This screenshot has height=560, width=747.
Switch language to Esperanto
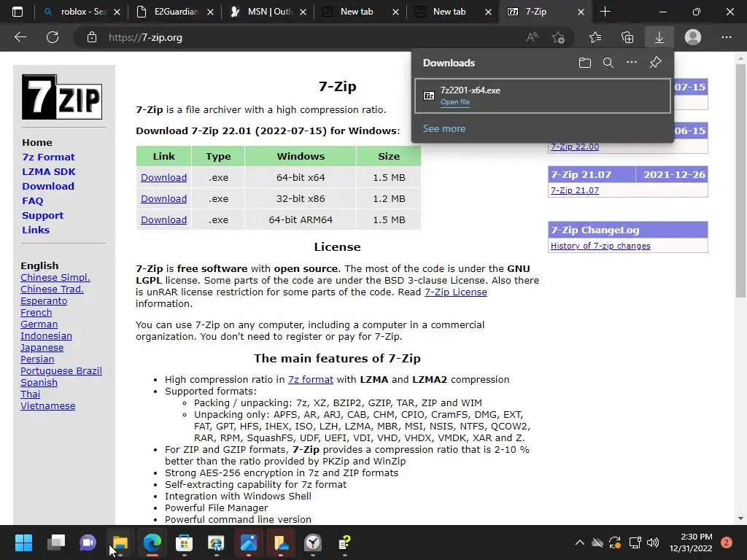point(44,301)
